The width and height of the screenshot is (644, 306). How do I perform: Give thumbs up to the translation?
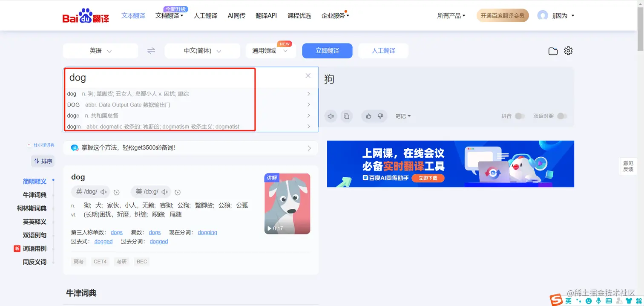click(x=368, y=116)
